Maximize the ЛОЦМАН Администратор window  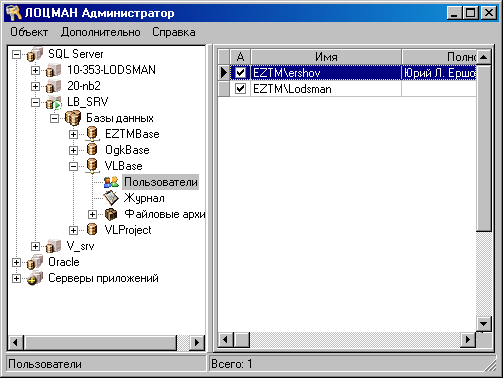point(470,13)
